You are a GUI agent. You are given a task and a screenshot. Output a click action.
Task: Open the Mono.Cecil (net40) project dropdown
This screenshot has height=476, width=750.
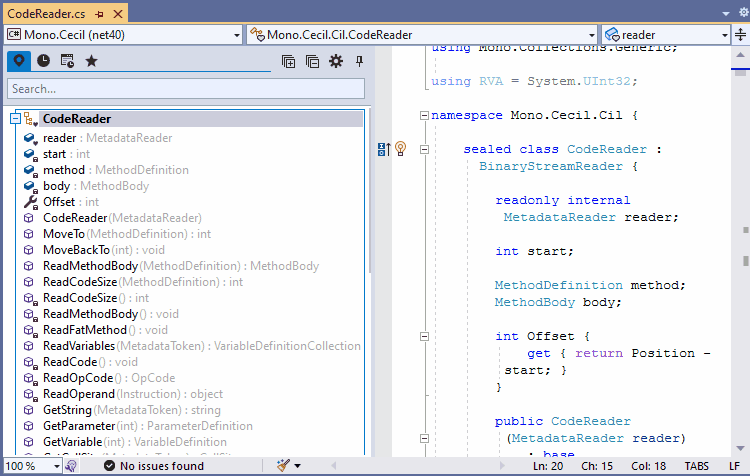click(x=237, y=34)
